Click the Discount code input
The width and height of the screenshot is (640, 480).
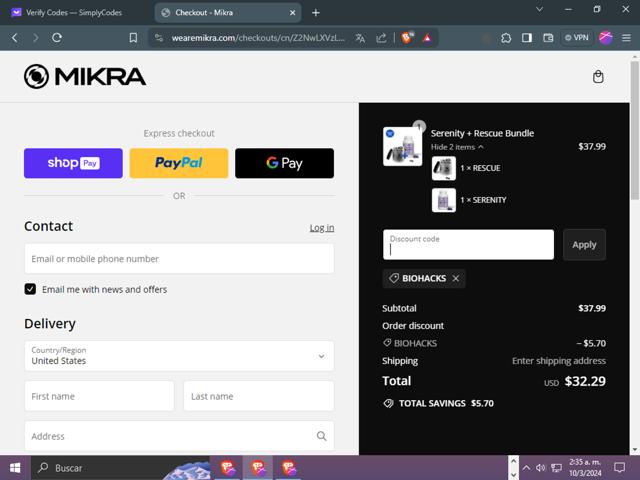tap(468, 244)
